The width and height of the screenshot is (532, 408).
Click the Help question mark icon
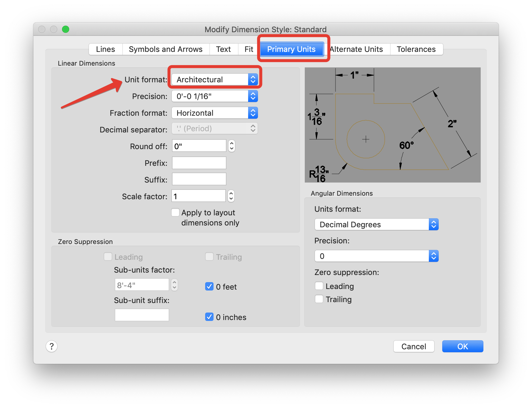(52, 346)
